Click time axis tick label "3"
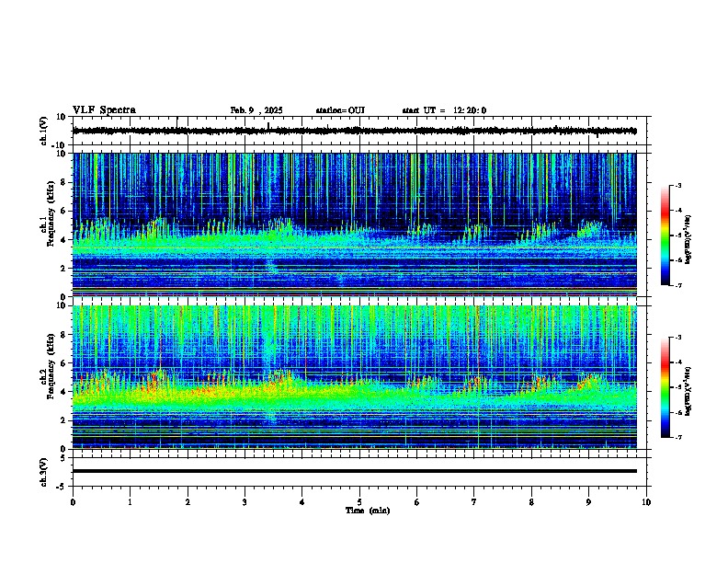 tap(245, 502)
